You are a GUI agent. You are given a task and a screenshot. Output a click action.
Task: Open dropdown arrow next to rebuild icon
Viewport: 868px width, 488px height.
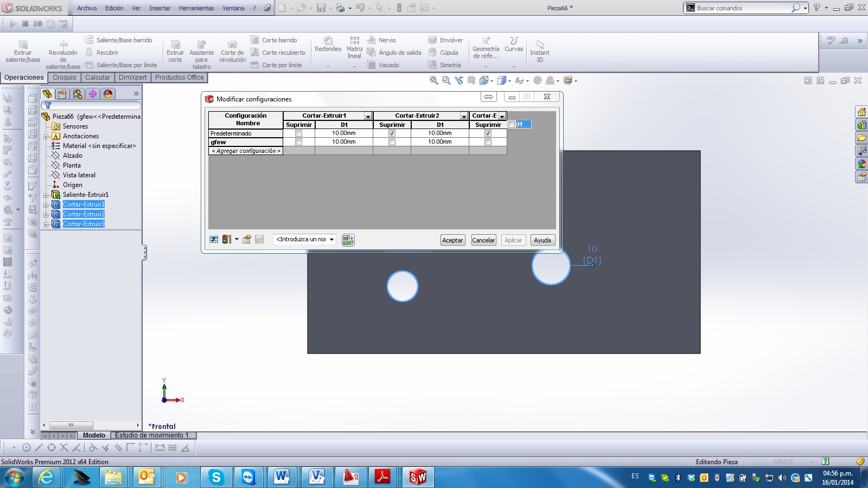(237, 239)
